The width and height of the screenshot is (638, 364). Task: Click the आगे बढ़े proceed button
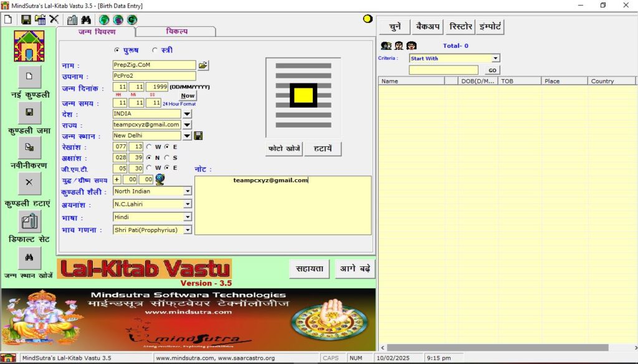[x=355, y=269]
